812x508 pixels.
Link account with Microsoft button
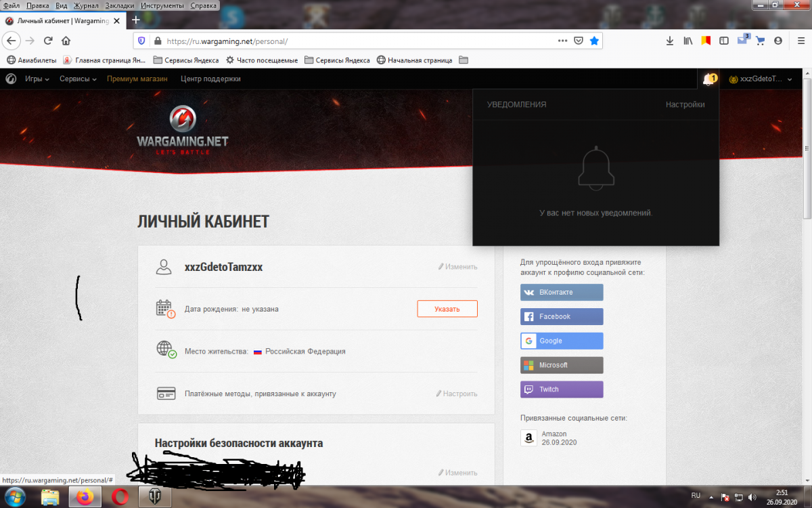562,365
